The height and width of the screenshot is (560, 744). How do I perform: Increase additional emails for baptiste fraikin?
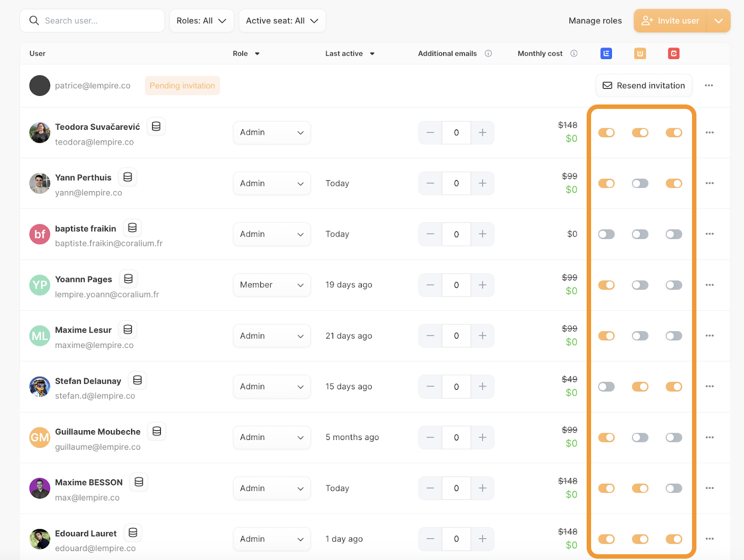483,234
